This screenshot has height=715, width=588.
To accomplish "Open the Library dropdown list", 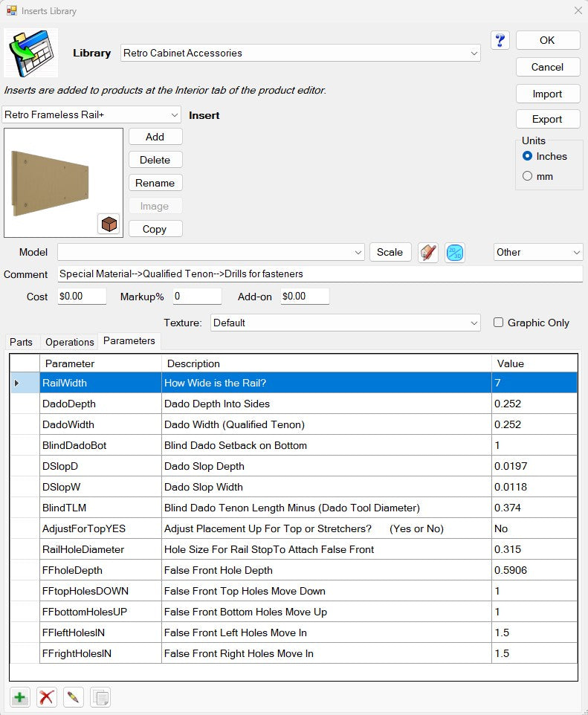I will point(474,54).
